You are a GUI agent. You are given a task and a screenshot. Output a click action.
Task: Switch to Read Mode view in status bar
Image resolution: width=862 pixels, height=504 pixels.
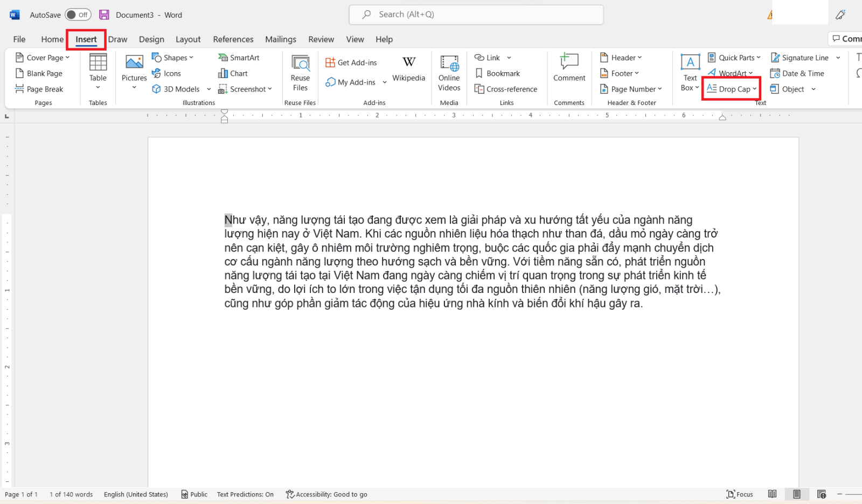[772, 494]
